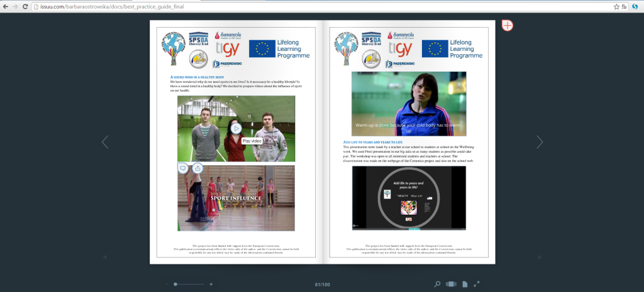Click the "Add life to years and years to life" heading

372,142
